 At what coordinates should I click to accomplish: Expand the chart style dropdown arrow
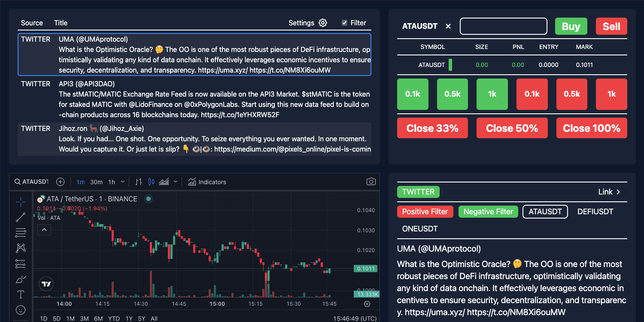[175, 182]
